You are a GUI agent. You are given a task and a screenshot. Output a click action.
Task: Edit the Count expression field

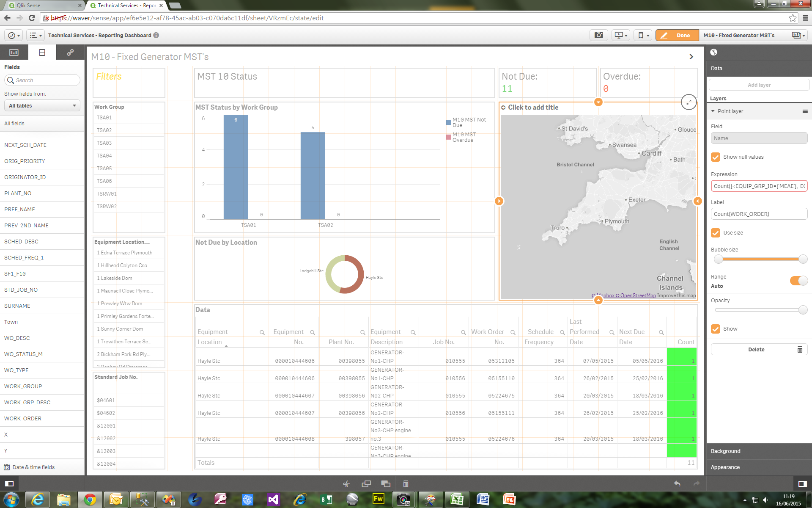pyautogui.click(x=759, y=186)
